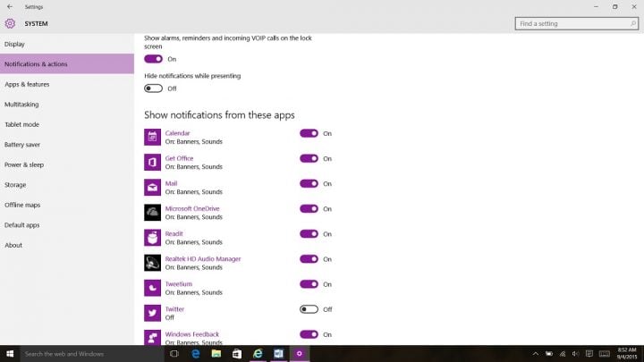Click the Microsoft OneDrive cloud icon
The image size is (644, 362).
pos(152,213)
